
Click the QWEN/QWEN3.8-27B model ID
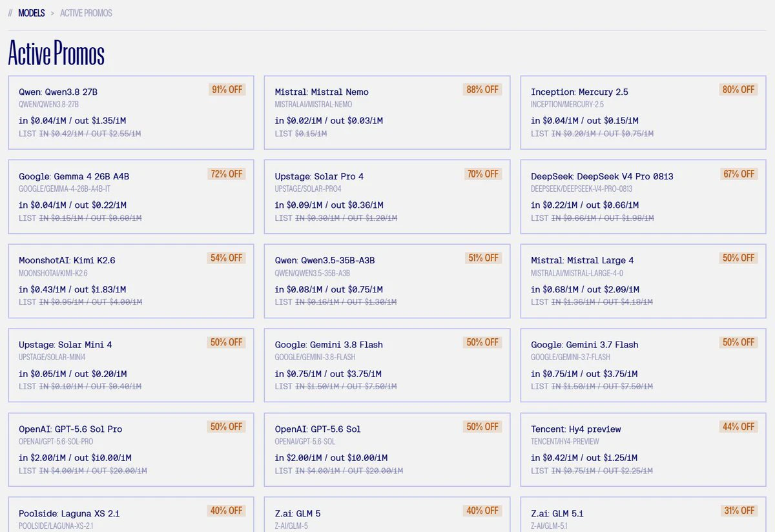click(49, 105)
